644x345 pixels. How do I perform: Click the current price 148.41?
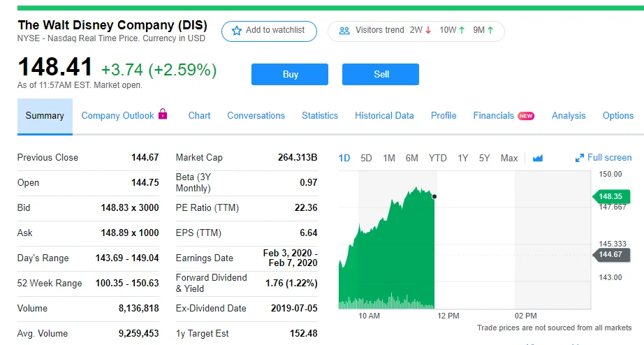pyautogui.click(x=55, y=66)
